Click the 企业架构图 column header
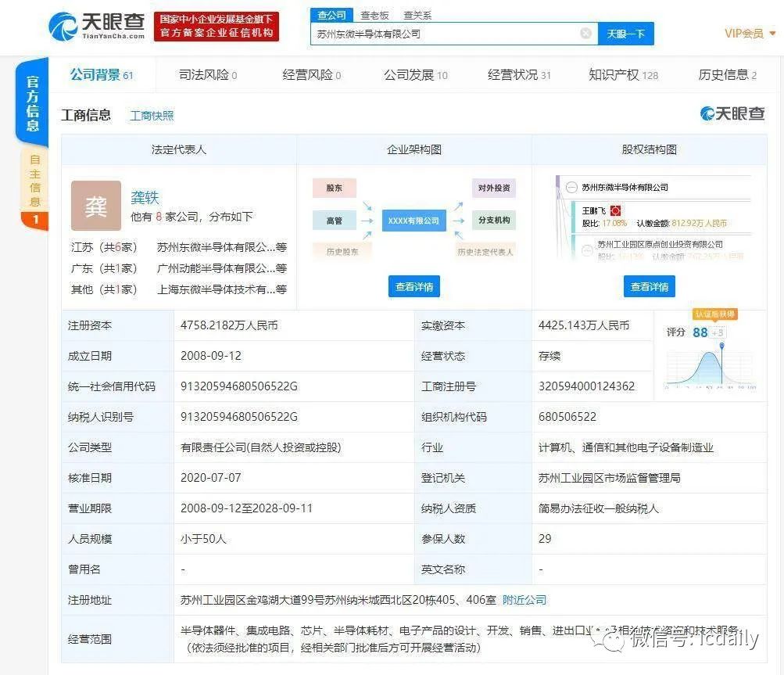 pos(414,149)
